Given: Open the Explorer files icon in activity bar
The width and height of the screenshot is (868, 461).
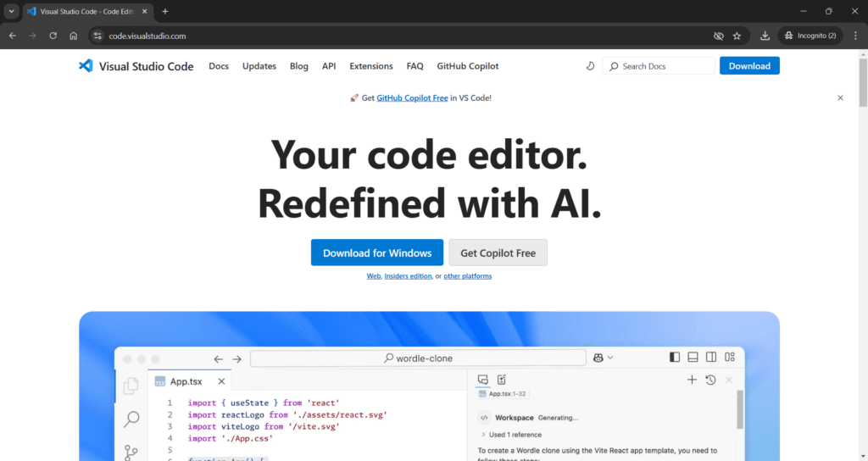Looking at the screenshot, I should [x=131, y=386].
